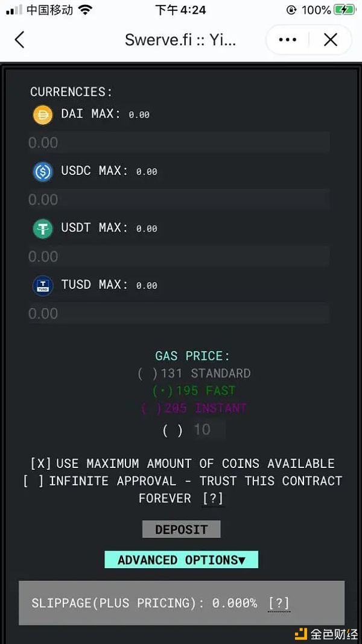Screen dimensions: 362x644
Task: Close the Swerve.fi mini program page
Action: pos(330,40)
